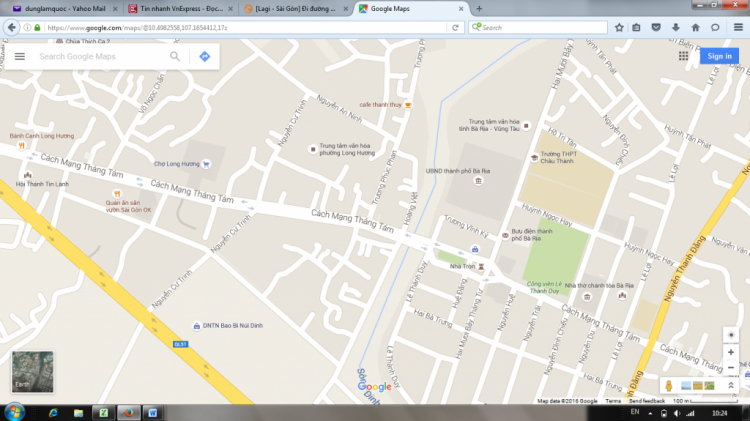Select Quán ăn sân vườn Sài Gòn OK marker
Screen dimensions: 750x421
tap(117, 194)
